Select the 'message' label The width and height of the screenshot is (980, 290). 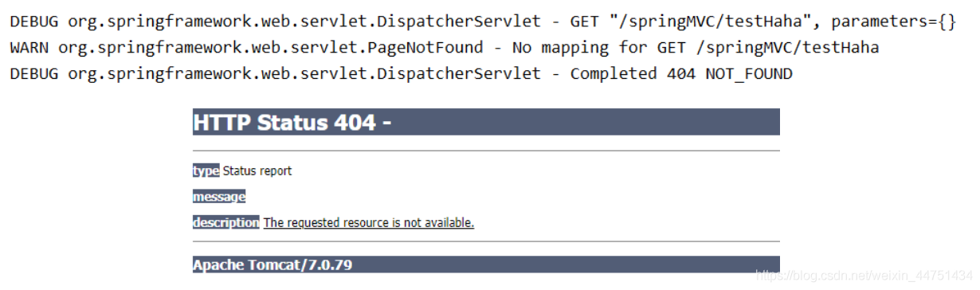[219, 197]
